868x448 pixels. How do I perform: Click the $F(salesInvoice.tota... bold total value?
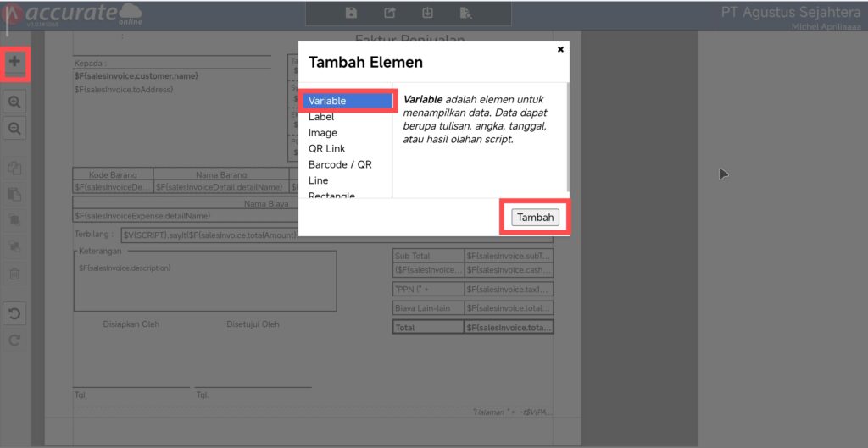(509, 328)
